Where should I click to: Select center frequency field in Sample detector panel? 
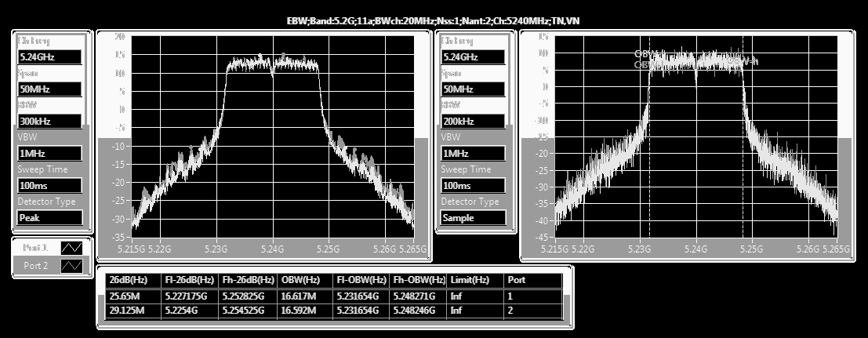pos(473,57)
